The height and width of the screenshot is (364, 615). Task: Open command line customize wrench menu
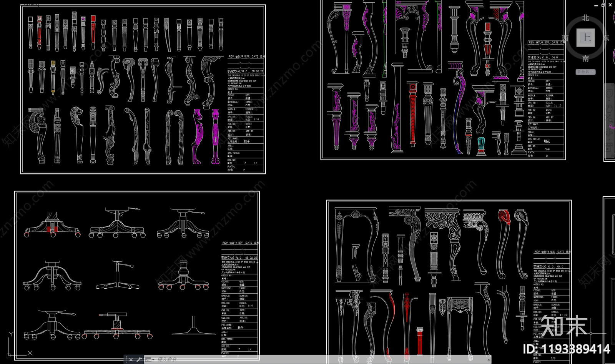(139, 360)
